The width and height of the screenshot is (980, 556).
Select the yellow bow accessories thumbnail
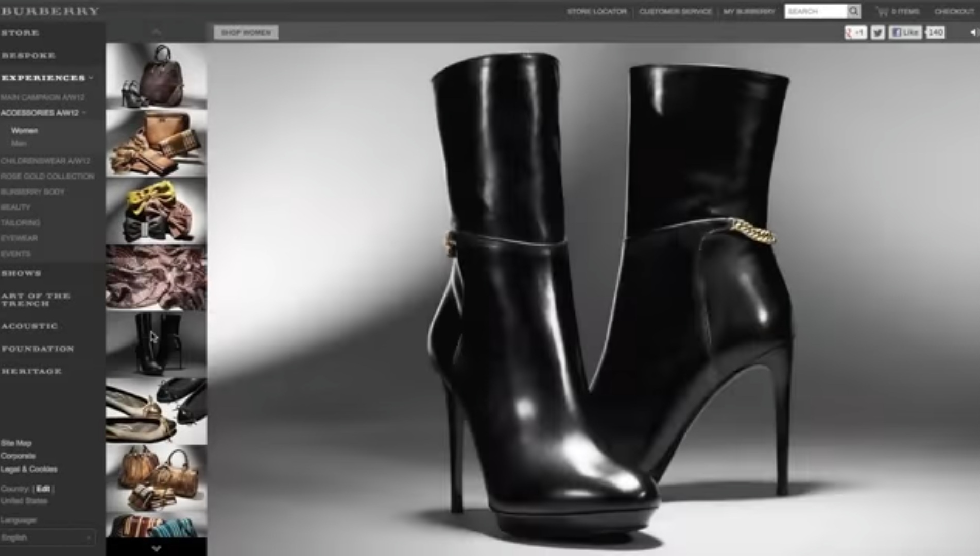[156, 211]
